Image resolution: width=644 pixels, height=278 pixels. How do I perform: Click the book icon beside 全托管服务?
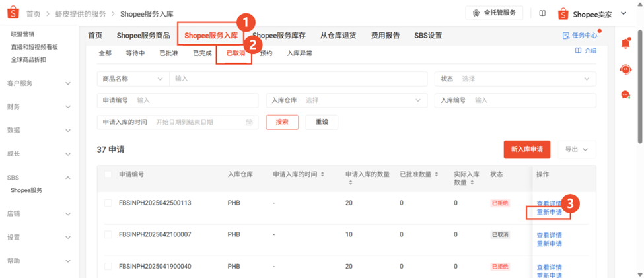click(x=542, y=13)
